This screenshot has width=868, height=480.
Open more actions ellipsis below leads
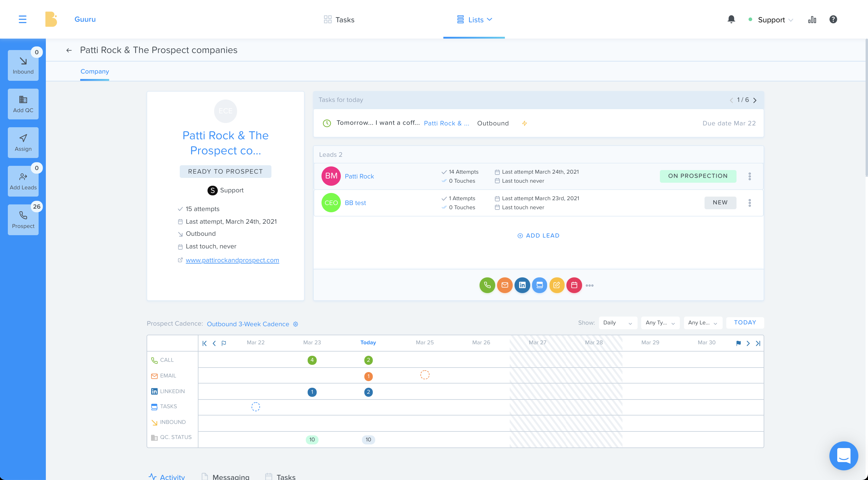[x=589, y=285]
